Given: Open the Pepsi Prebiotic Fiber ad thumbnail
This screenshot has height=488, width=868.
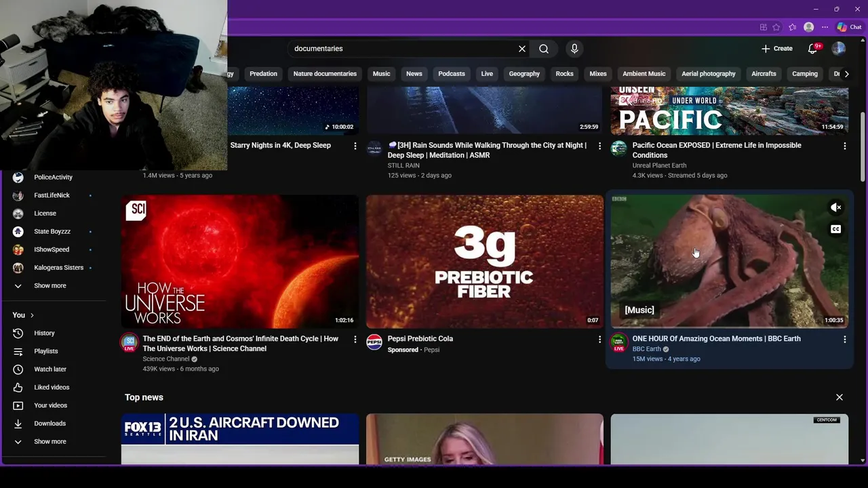Looking at the screenshot, I should pos(484,262).
